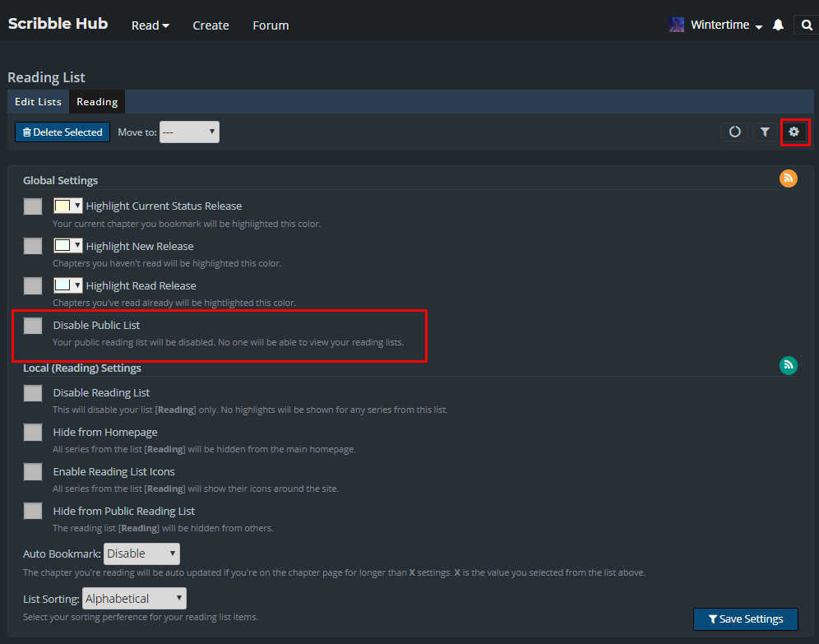Open the Auto Bookmark dropdown

click(x=141, y=554)
